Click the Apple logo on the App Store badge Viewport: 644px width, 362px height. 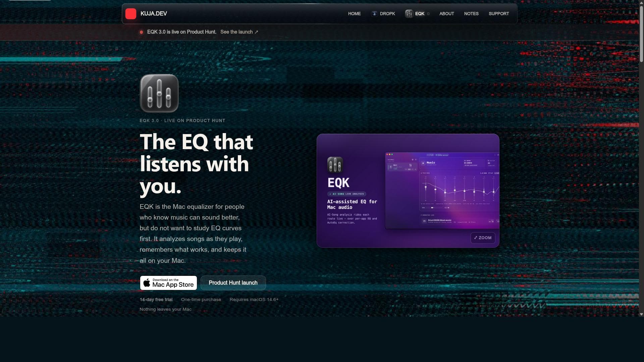coord(147,283)
